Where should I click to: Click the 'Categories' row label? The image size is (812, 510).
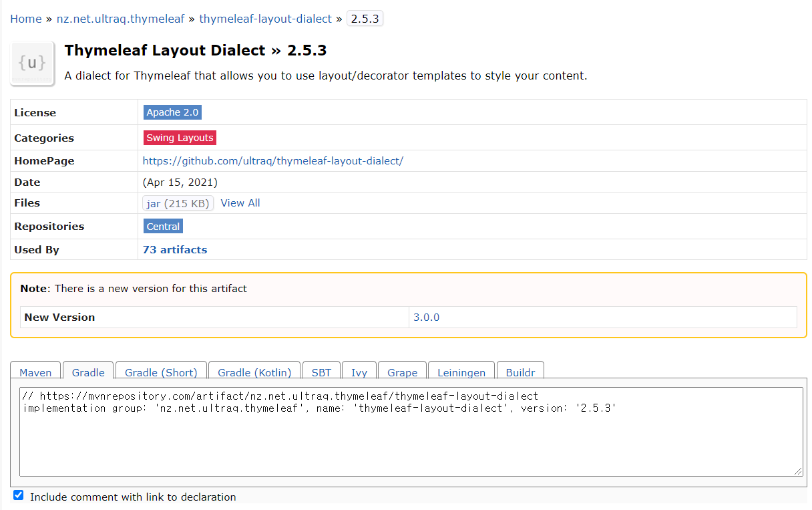coord(44,138)
